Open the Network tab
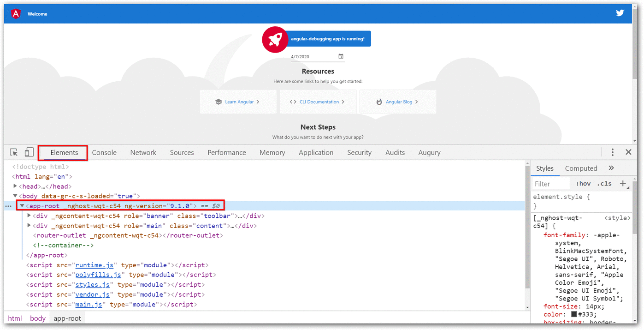644x330 pixels. point(143,153)
